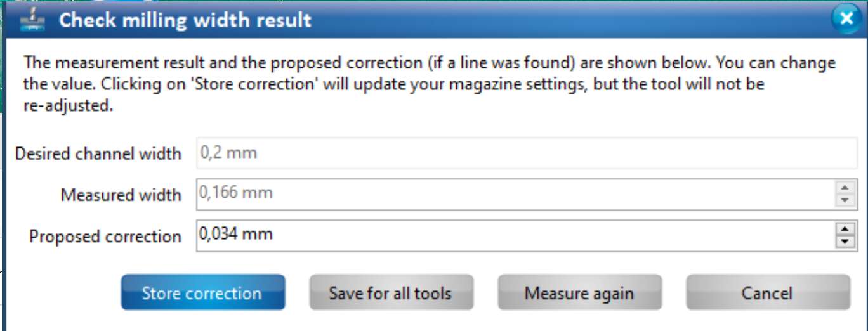Click the milling tool icon in title bar
Viewport: 868px width, 331px height.
pyautogui.click(x=33, y=20)
